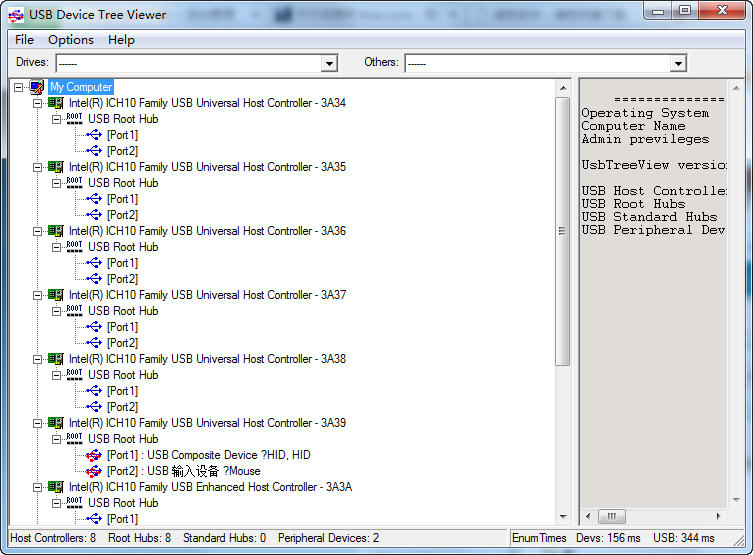Click the My Computer icon in tree
The height and width of the screenshot is (555, 753).
coord(37,87)
